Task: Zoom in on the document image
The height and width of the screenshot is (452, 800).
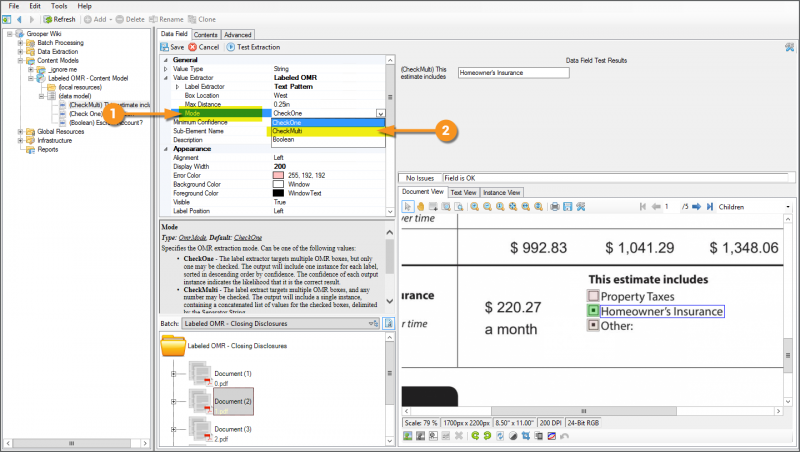Action: coord(474,207)
